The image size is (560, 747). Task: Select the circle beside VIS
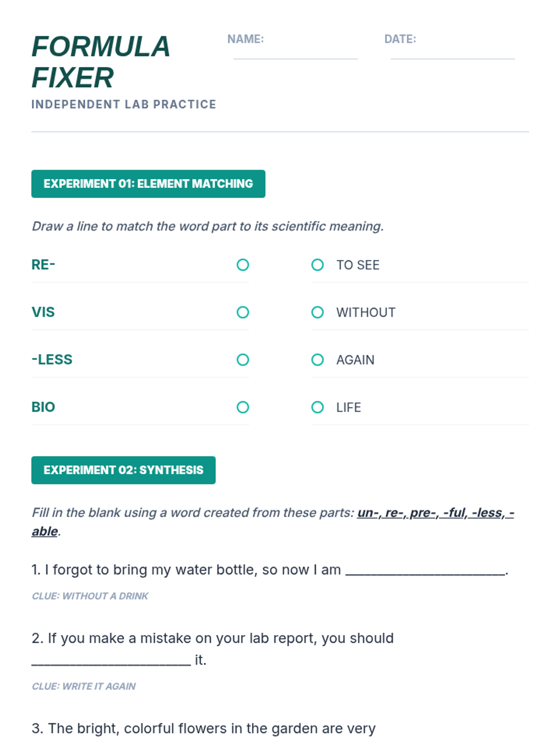click(x=243, y=312)
